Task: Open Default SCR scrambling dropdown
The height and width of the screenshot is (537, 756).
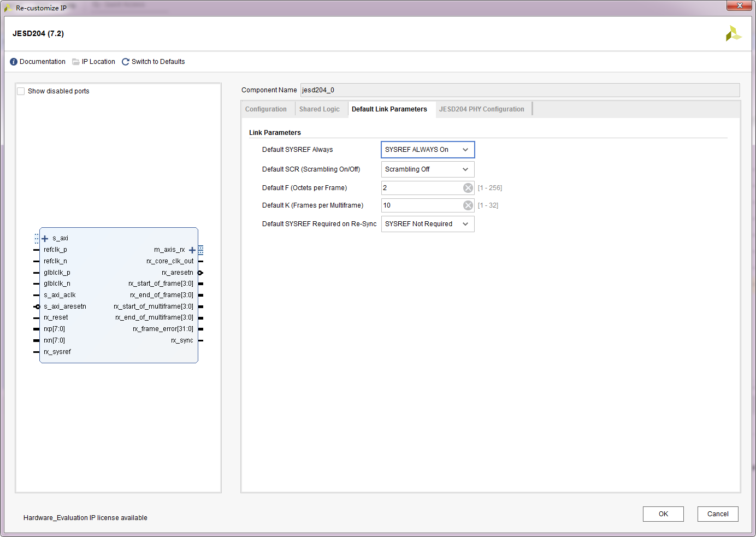Action: 428,169
